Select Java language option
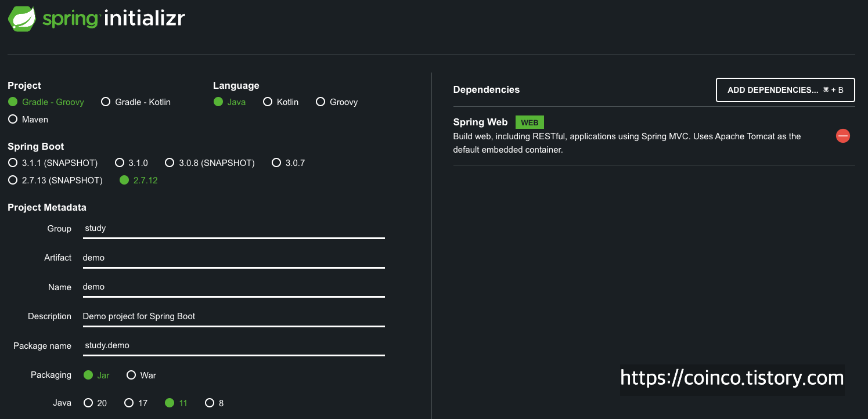Image resolution: width=868 pixels, height=419 pixels. tap(230, 102)
